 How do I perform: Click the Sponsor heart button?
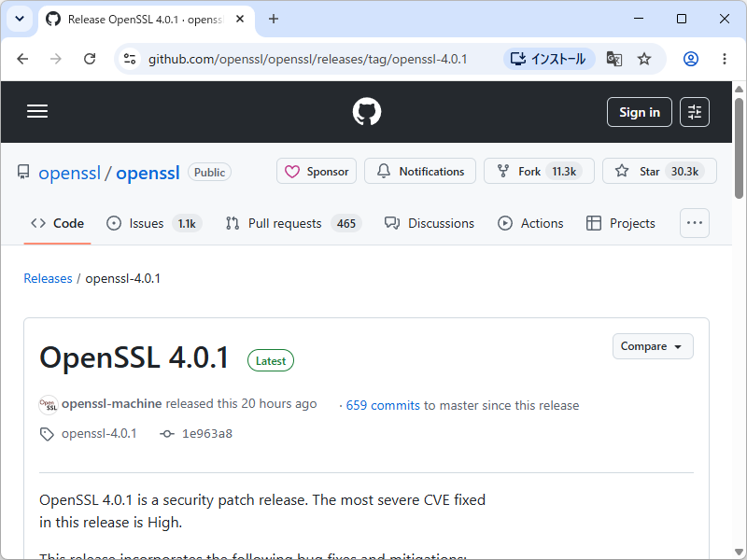(317, 171)
